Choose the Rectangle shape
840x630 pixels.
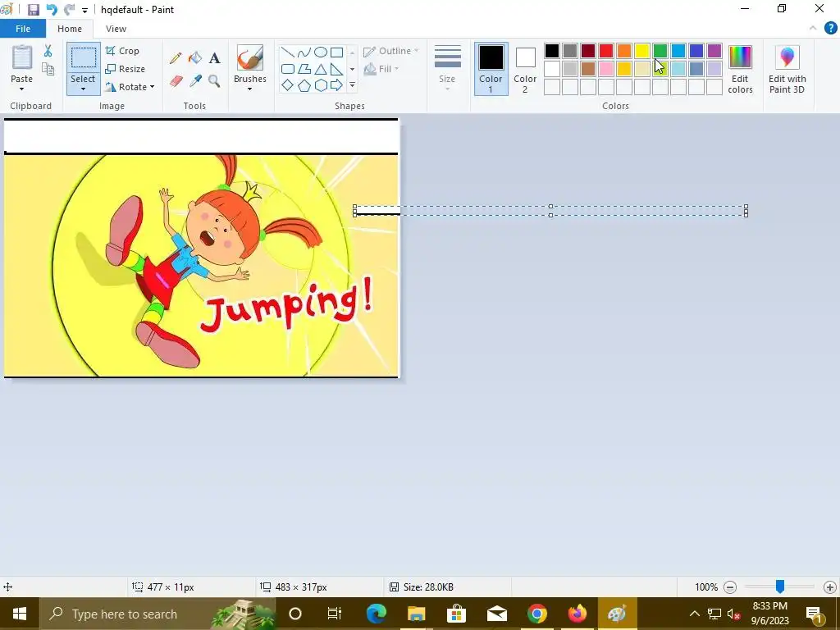pyautogui.click(x=336, y=52)
